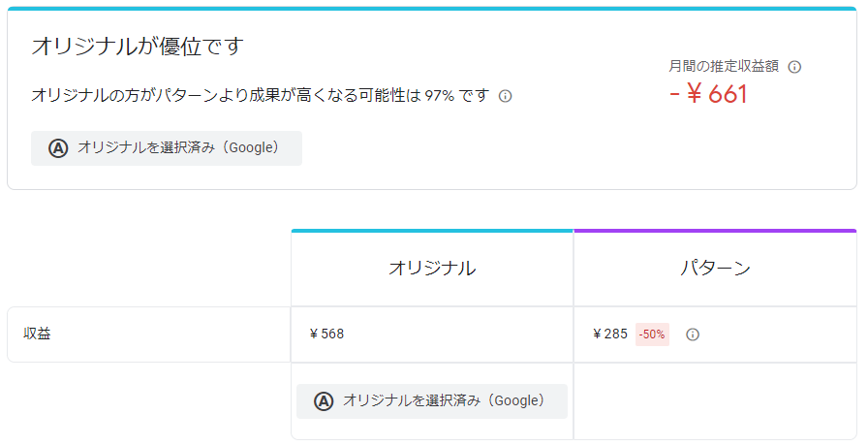Viewport: 868px width, 446px height.
Task: Open info tooltip for 月間の推定収益額
Action: click(794, 67)
